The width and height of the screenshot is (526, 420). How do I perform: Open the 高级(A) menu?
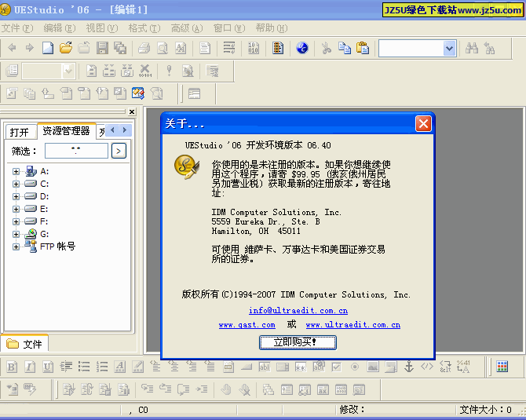(x=187, y=28)
